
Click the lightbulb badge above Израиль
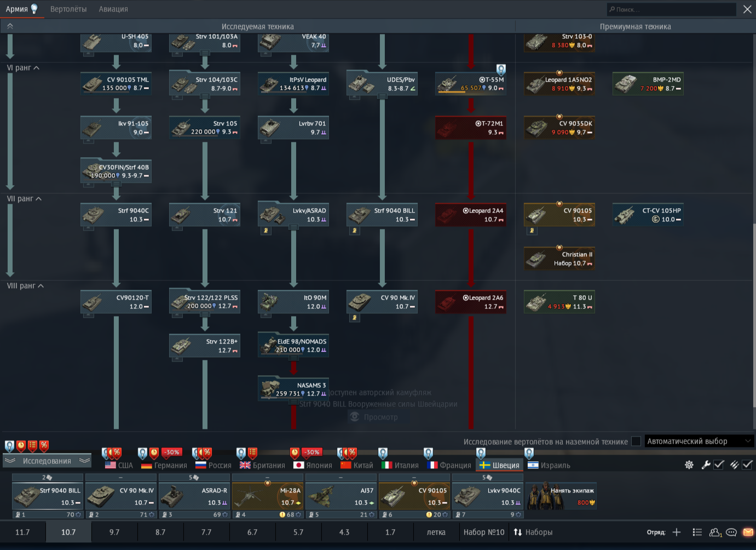pyautogui.click(x=529, y=453)
